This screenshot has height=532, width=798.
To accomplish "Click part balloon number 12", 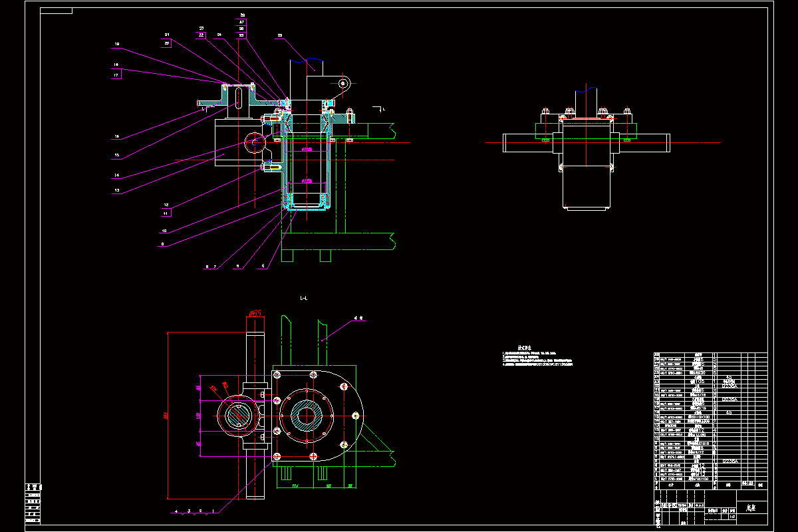I will pyautogui.click(x=167, y=205).
